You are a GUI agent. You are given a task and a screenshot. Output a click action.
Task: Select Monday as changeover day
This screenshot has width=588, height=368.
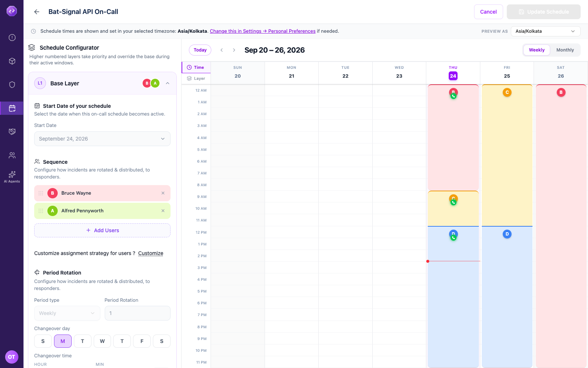tap(63, 341)
